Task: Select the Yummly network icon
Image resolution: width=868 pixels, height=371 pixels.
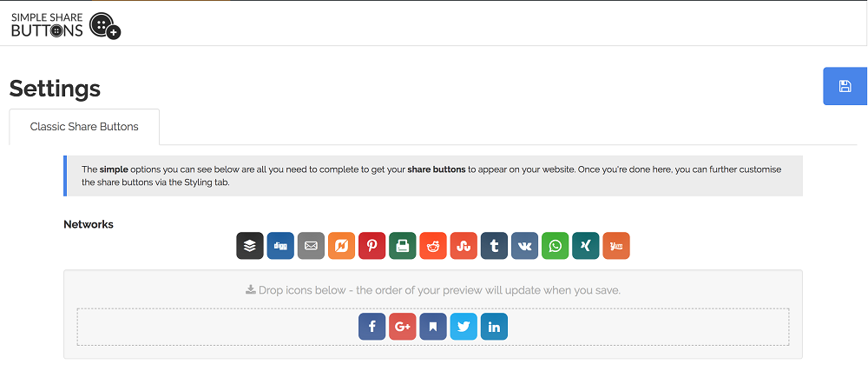Action: click(x=616, y=246)
